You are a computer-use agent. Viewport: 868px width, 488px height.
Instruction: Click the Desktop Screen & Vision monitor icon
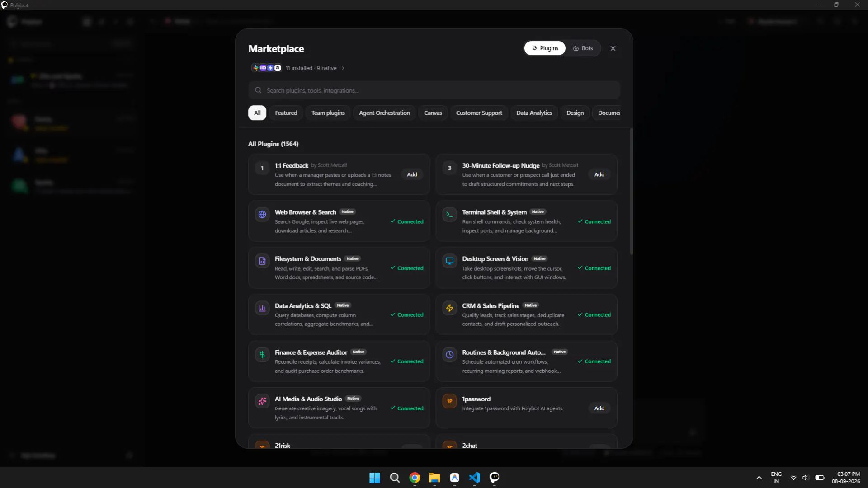pos(449,261)
